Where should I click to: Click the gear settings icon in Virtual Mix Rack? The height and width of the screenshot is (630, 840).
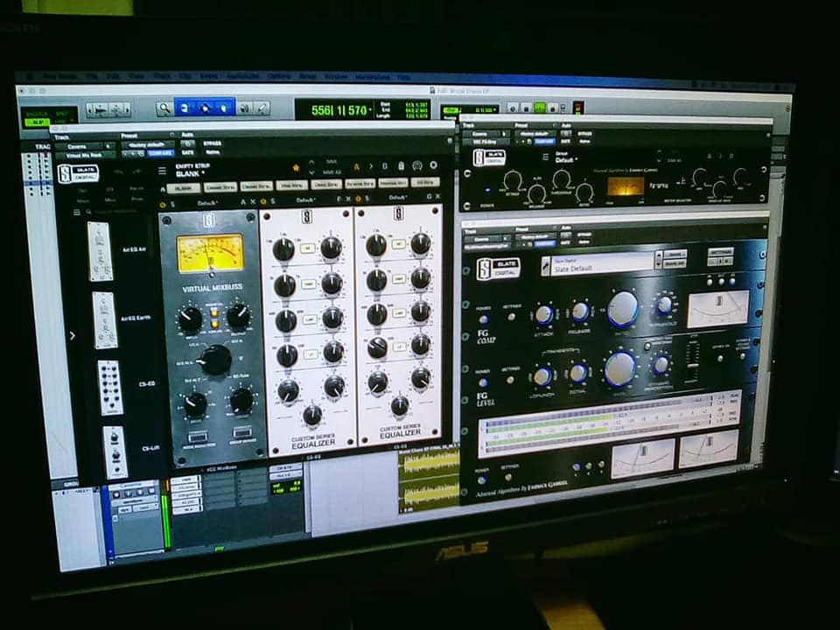click(432, 165)
